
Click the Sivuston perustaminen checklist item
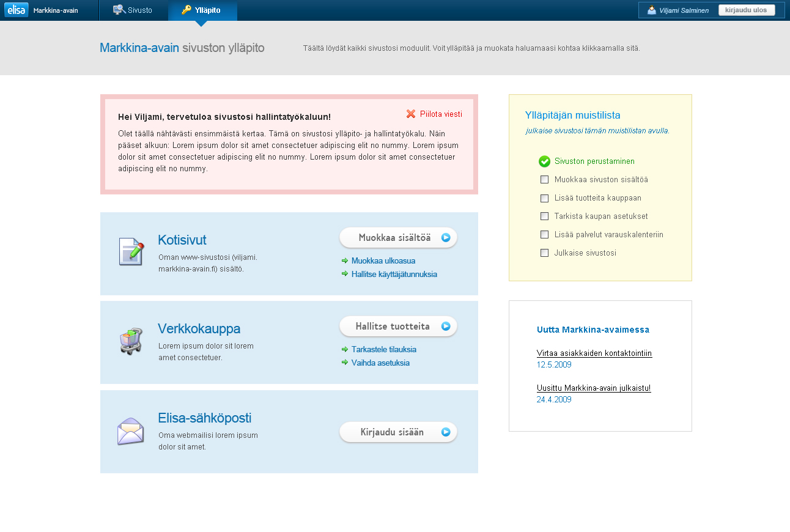point(594,161)
